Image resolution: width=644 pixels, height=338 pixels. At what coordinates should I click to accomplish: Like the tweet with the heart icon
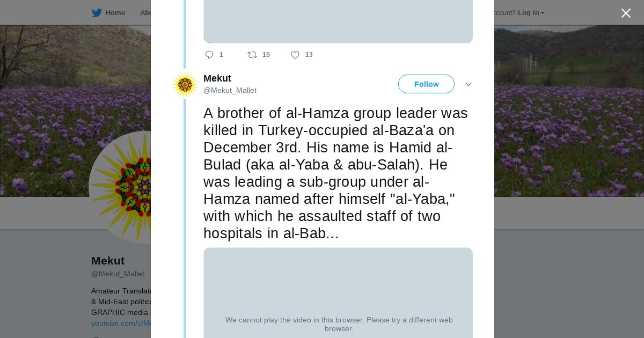(x=295, y=55)
